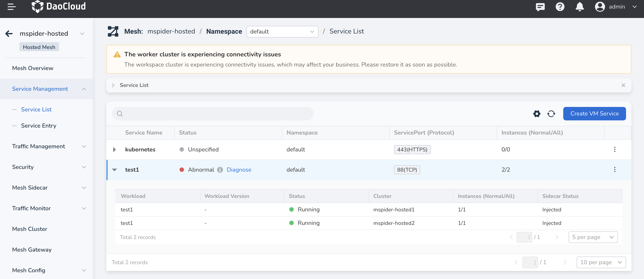Open kubernetes row actions menu
Screen dimensions: 644x279
[x=615, y=149]
